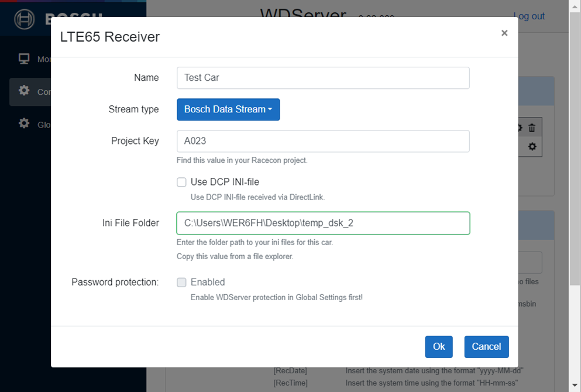Image resolution: width=581 pixels, height=392 pixels.
Task: Click the scrollbar up arrow
Action: [575, 5]
